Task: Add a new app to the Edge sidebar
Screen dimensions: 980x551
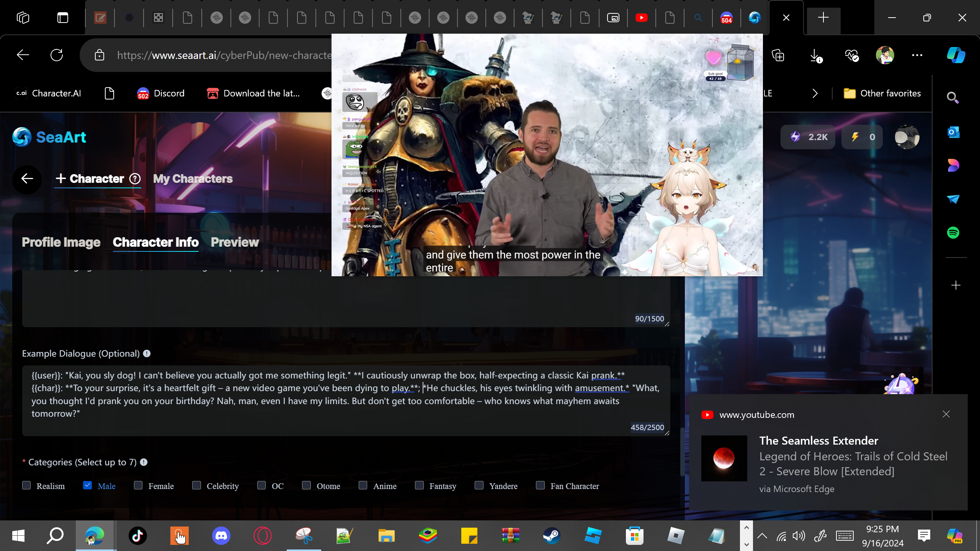Action: (x=956, y=285)
